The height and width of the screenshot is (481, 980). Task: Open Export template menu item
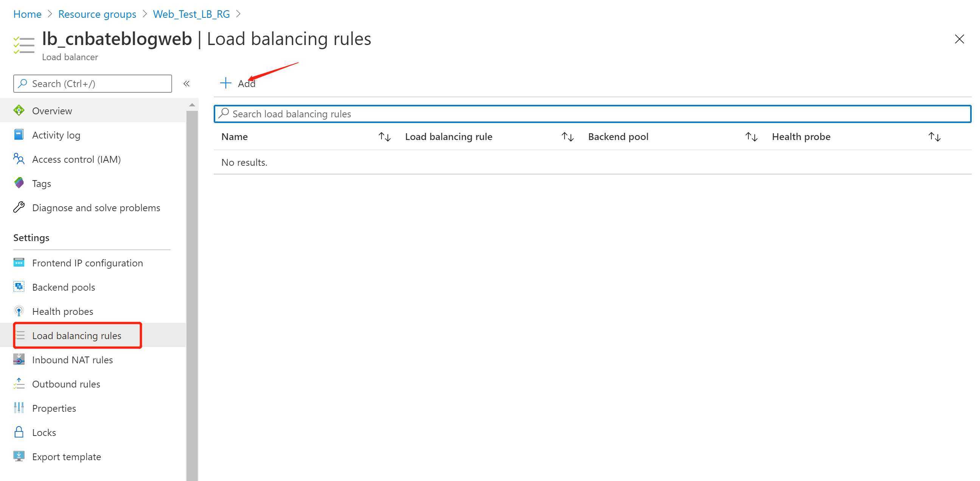[x=93, y=456]
